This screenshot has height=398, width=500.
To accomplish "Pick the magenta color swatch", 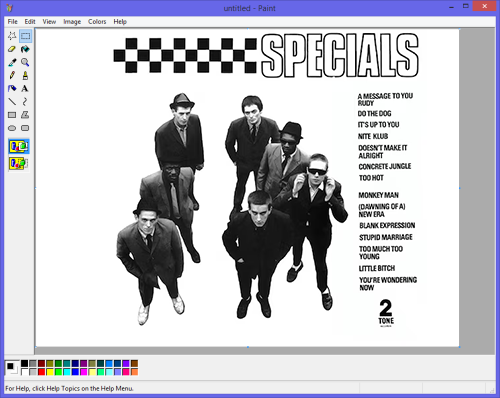I will [x=84, y=372].
